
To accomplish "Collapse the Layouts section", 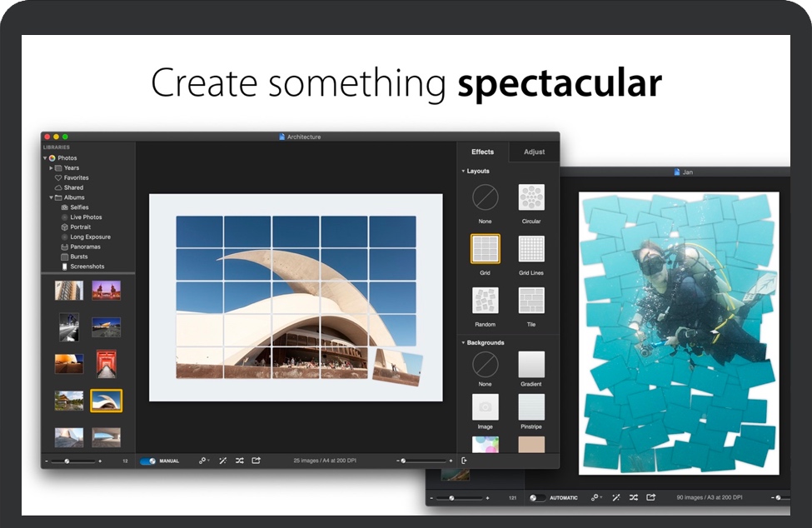I will click(x=463, y=172).
